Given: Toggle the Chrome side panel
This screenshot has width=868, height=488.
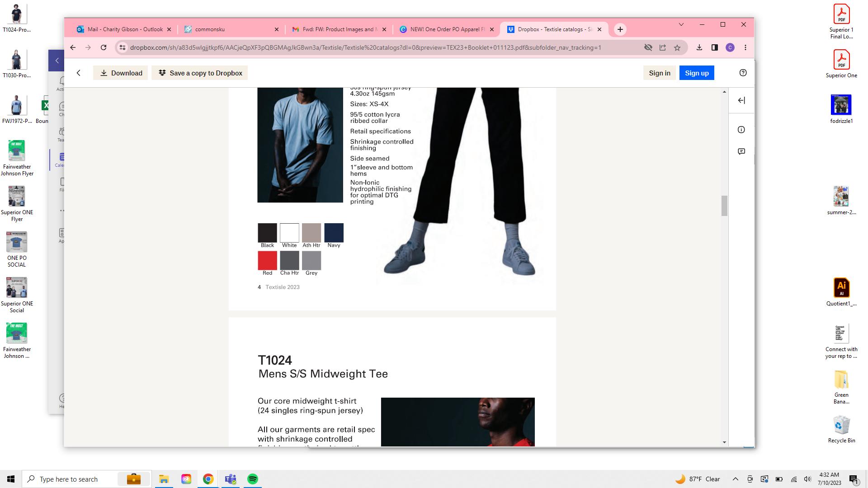Looking at the screenshot, I should coord(715,47).
